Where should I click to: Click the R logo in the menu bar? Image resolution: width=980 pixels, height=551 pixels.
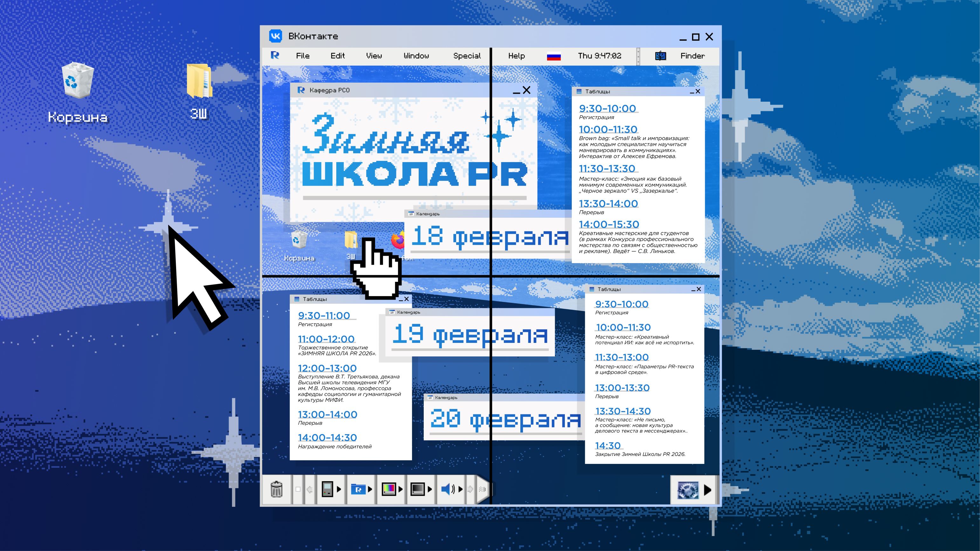(x=275, y=56)
